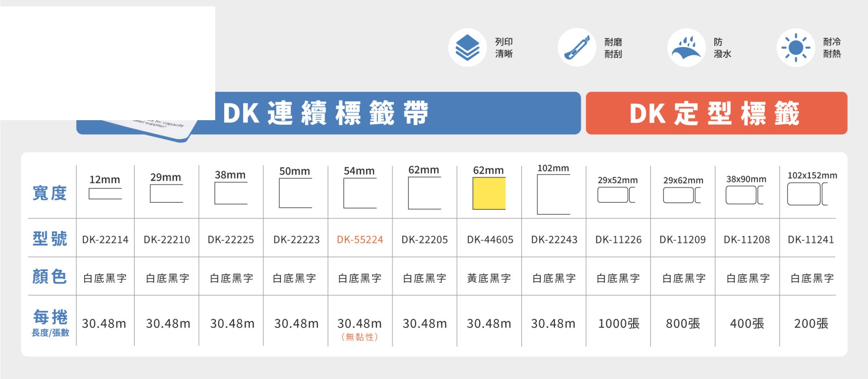Click the 102x152mm size heading
The height and width of the screenshot is (379, 868).
click(x=812, y=176)
